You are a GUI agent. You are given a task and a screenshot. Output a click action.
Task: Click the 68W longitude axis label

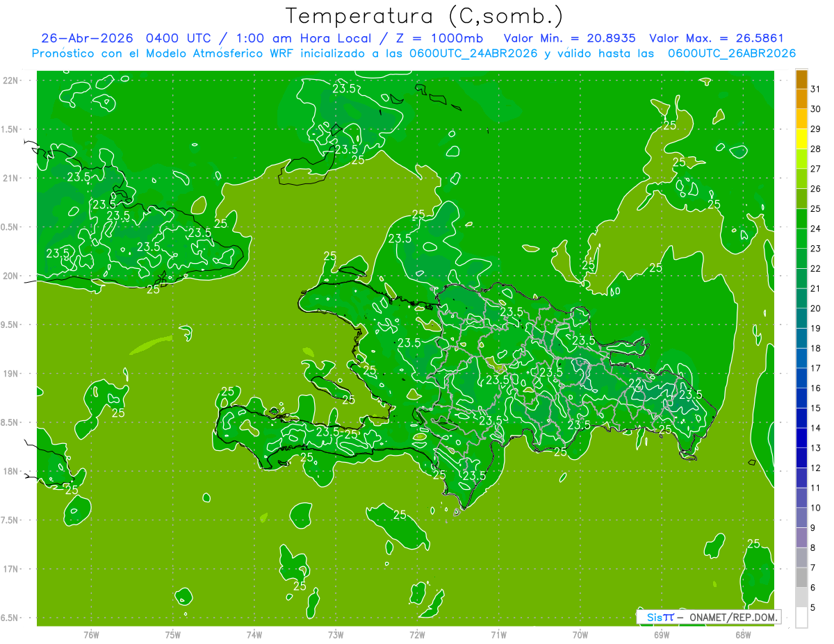point(743,634)
